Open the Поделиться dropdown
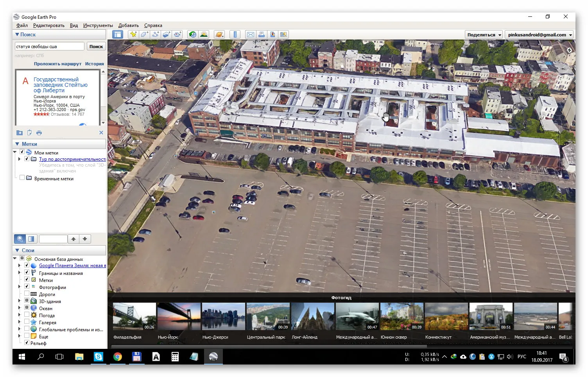Viewport: 588px width, 377px height. [x=484, y=35]
